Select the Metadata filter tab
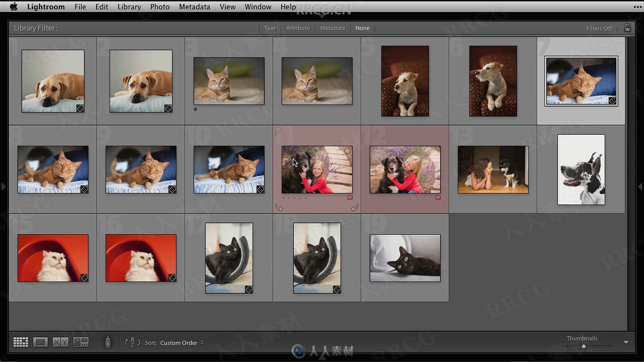This screenshot has height=362, width=644. click(x=332, y=28)
